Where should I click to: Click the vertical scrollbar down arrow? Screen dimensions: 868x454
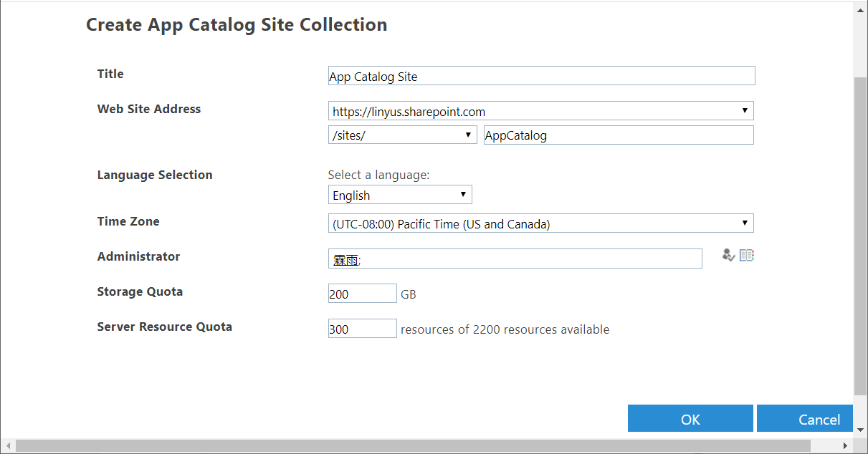tap(861, 429)
